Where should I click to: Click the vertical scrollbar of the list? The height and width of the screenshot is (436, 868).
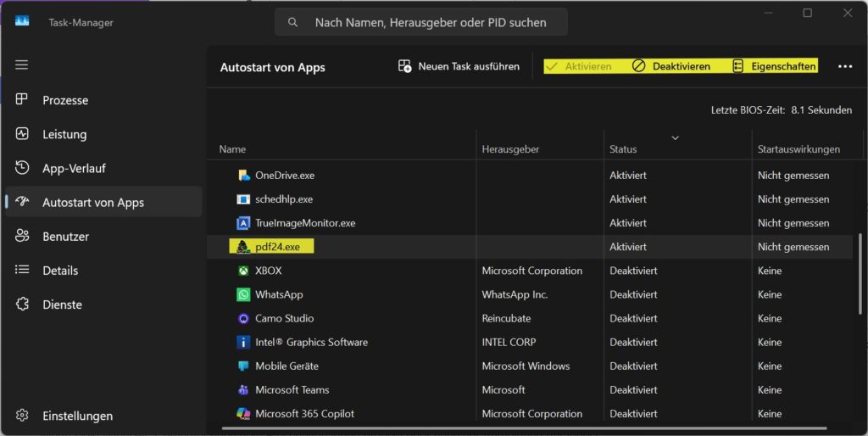coord(860,275)
